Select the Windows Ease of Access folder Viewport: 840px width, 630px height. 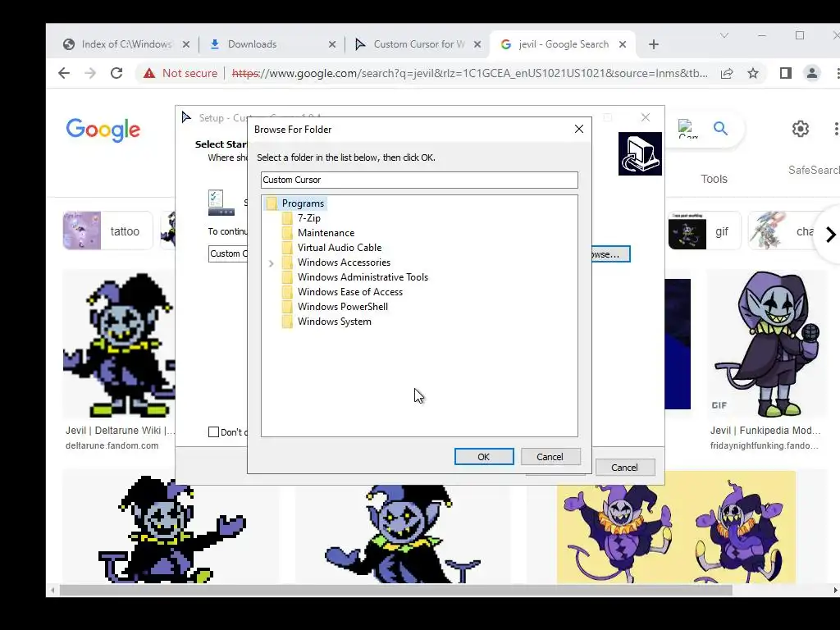click(349, 292)
